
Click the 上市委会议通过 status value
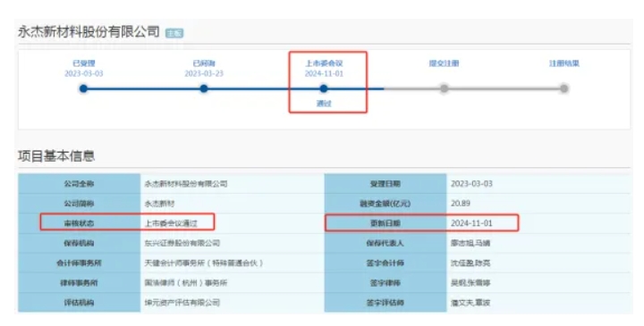tap(171, 223)
